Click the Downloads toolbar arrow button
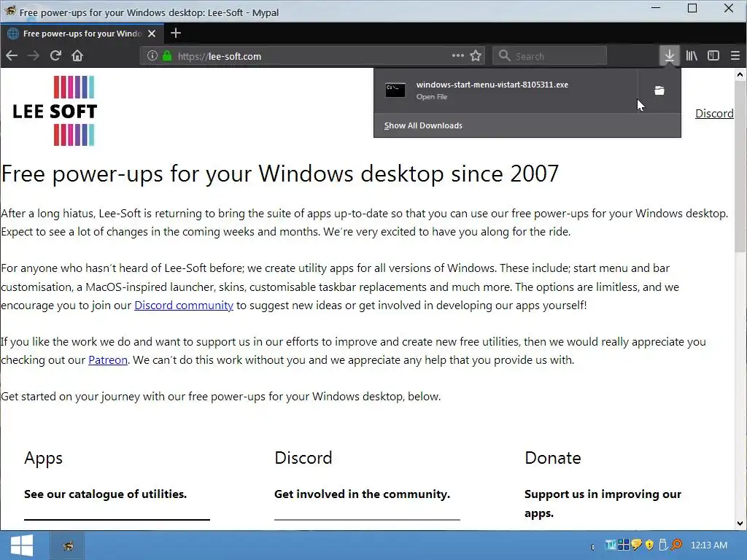747x560 pixels. coord(670,55)
